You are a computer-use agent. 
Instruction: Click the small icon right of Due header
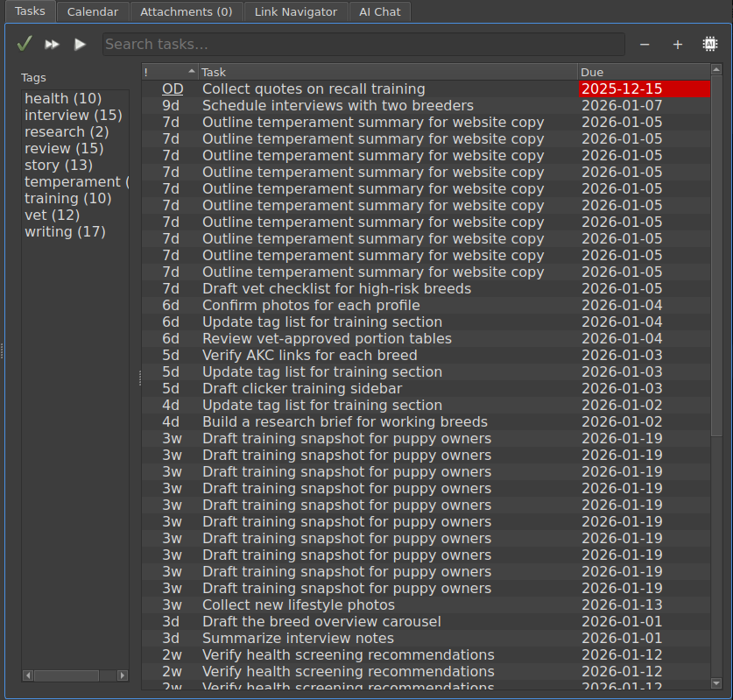715,72
